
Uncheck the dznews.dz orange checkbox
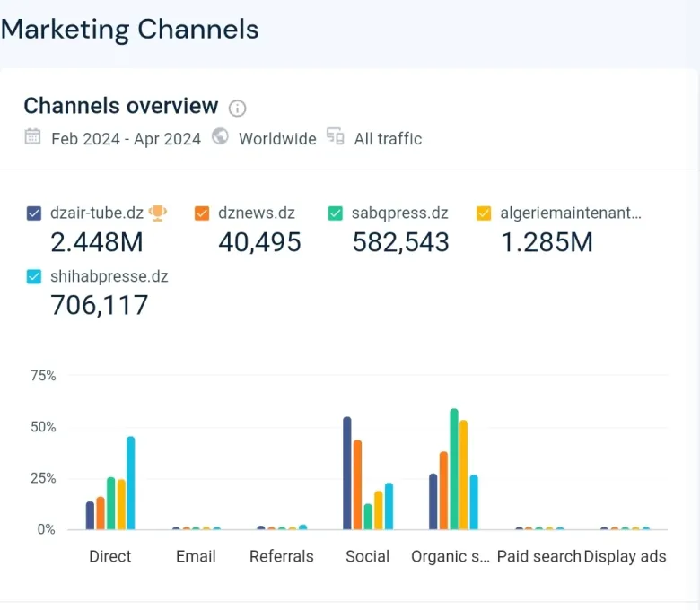click(x=202, y=213)
